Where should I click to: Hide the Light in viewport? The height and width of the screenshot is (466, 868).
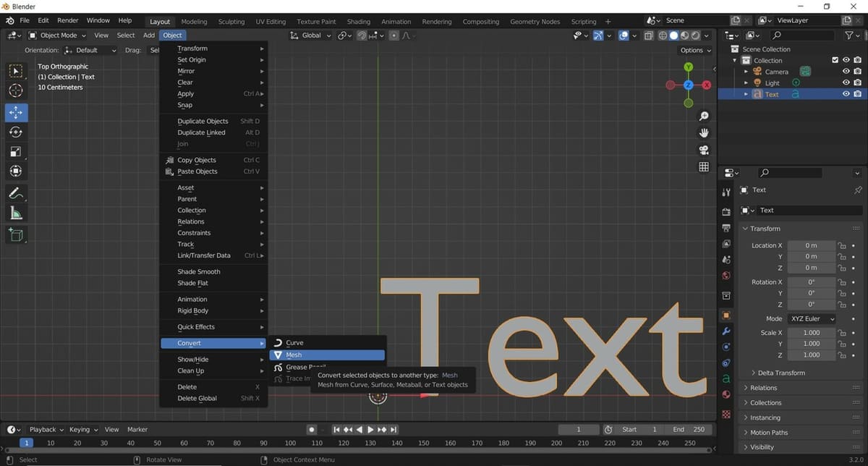(846, 82)
